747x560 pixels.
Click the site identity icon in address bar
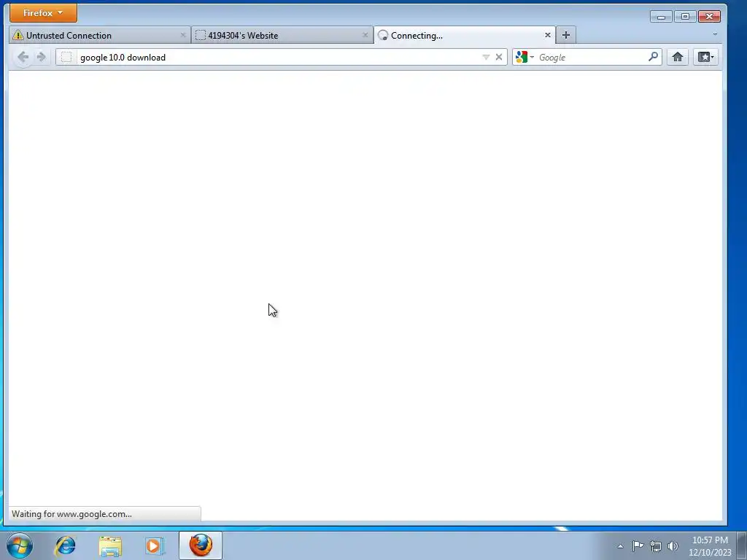(66, 57)
